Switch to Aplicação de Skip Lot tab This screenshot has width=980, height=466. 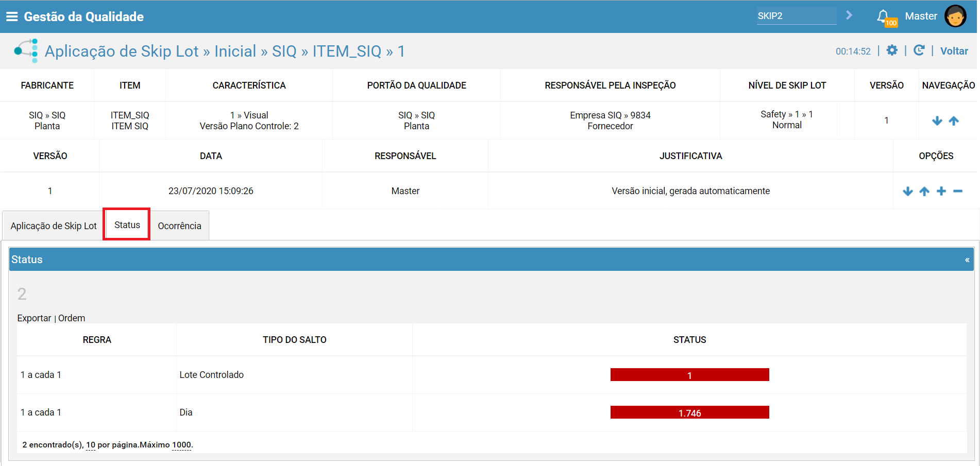[x=54, y=226]
